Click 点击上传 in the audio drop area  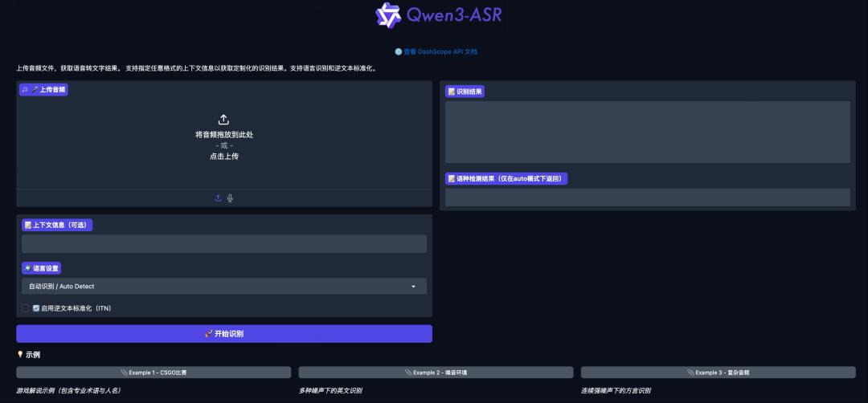[224, 157]
